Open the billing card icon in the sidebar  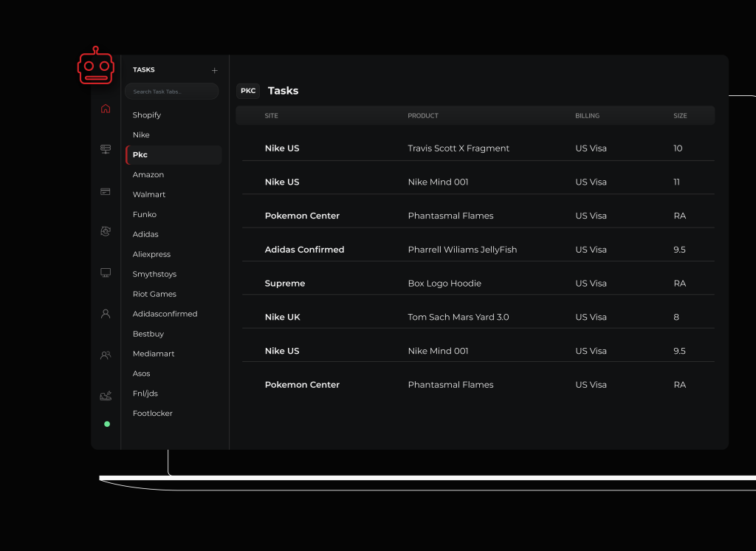tap(106, 191)
